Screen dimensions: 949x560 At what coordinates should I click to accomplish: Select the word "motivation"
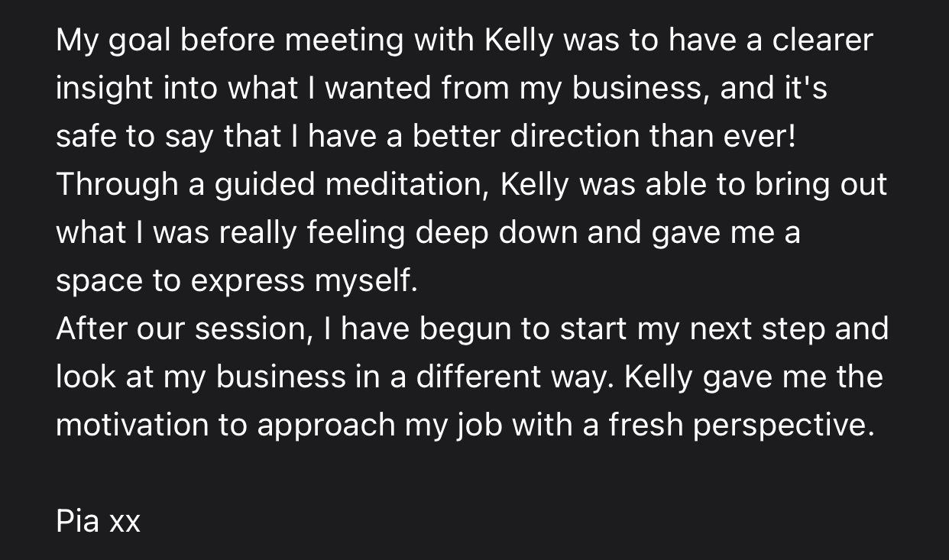(132, 425)
